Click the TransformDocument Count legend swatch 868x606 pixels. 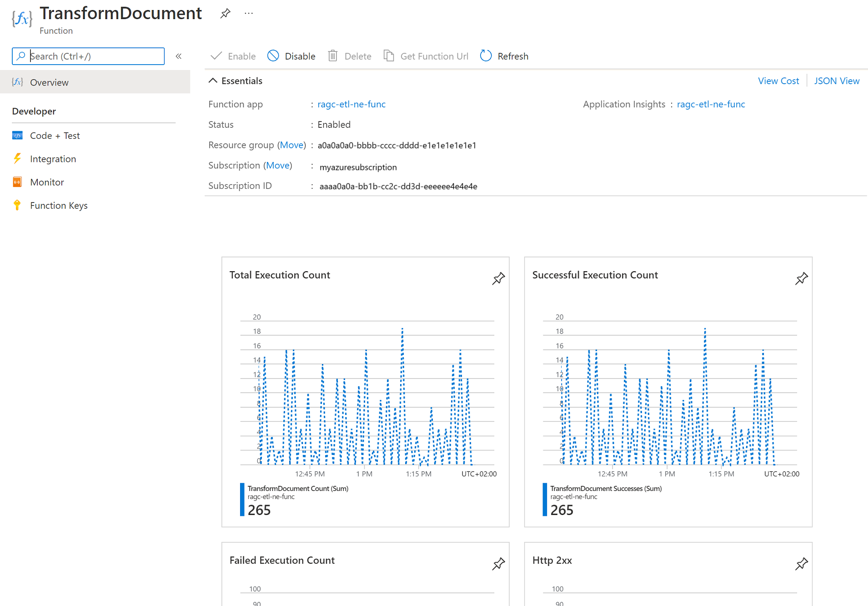(242, 500)
